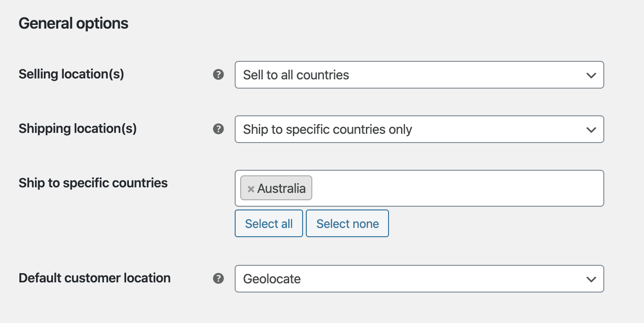This screenshot has width=644, height=323.
Task: Remove Australia using its x icon
Action: pos(251,189)
